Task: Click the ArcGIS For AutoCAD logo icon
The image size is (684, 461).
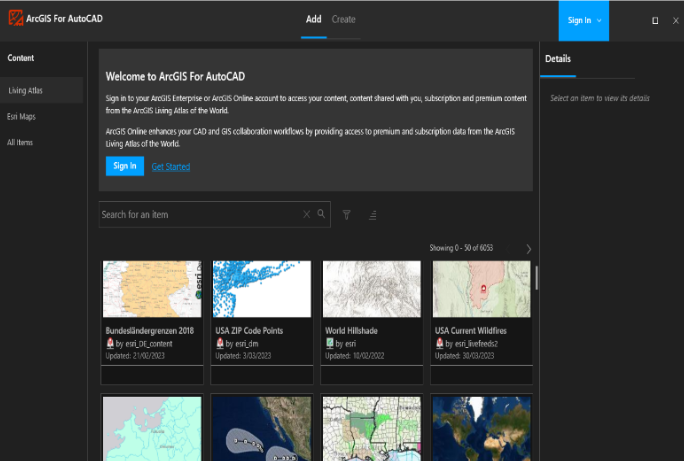Action: point(15,19)
